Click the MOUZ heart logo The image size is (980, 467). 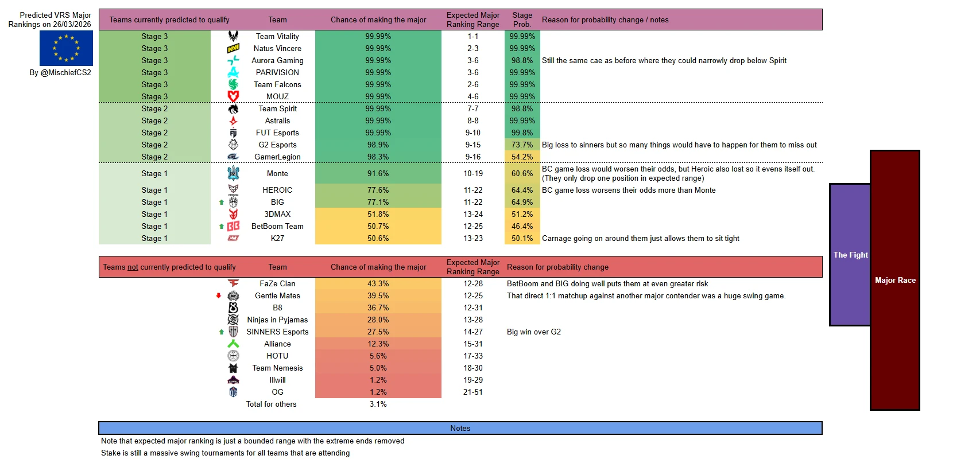click(233, 96)
